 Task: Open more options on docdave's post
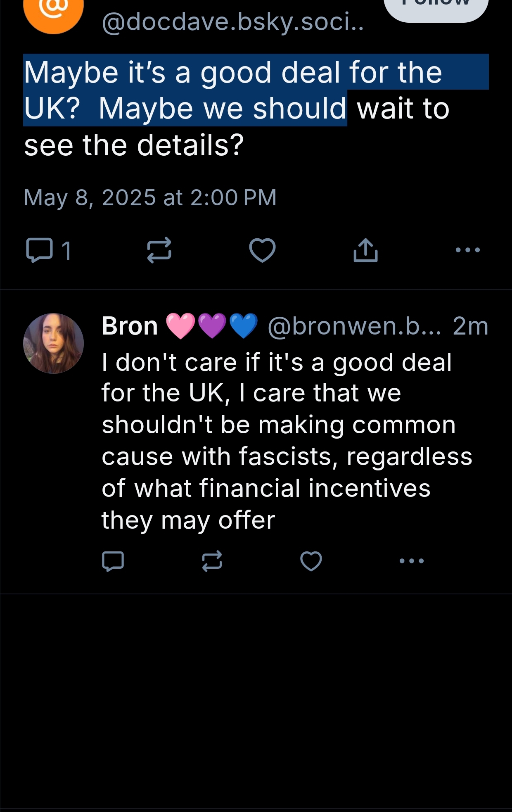[x=467, y=250]
